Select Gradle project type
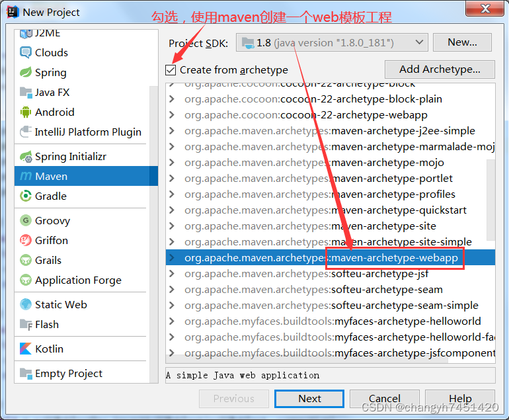Image resolution: width=509 pixels, height=420 pixels. pyautogui.click(x=82, y=196)
